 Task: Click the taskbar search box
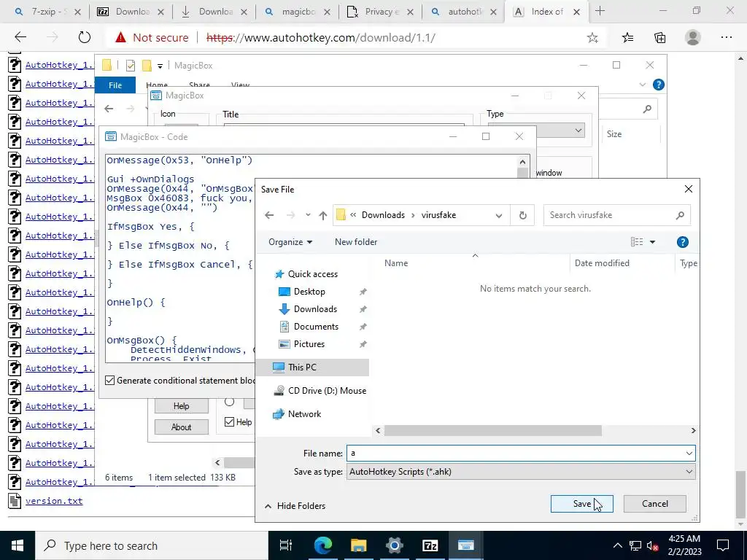pos(152,545)
